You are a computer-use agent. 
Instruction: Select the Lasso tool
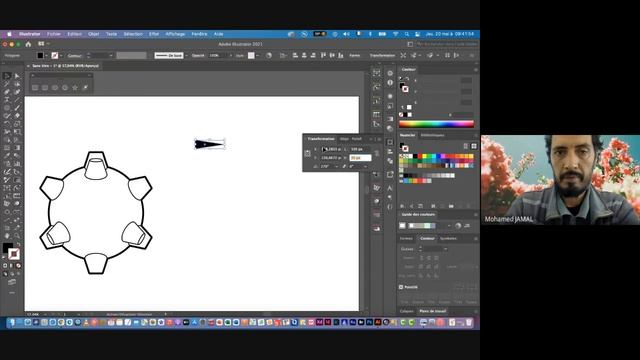(x=17, y=84)
